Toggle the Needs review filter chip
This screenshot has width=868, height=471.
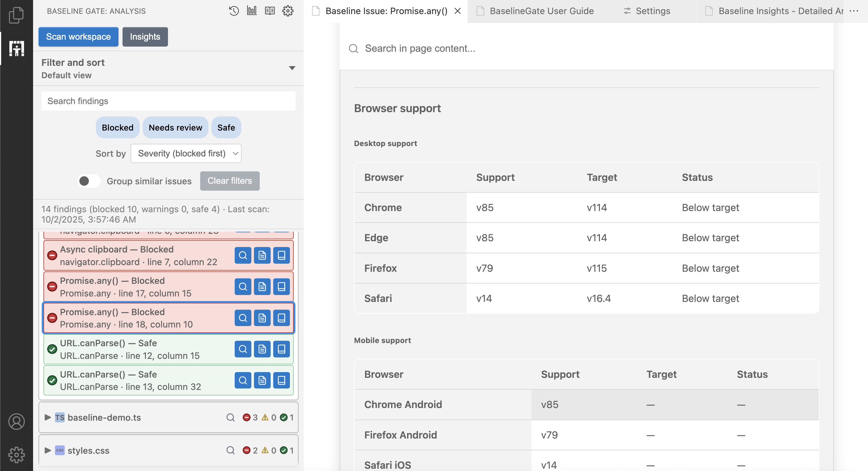coord(175,128)
